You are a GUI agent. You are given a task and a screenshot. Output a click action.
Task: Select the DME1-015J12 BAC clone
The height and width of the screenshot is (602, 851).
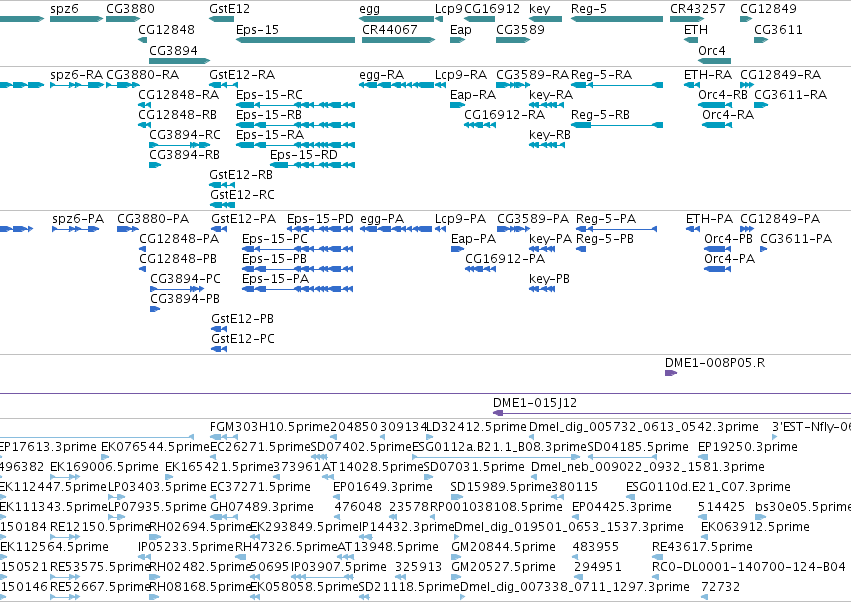point(672,413)
